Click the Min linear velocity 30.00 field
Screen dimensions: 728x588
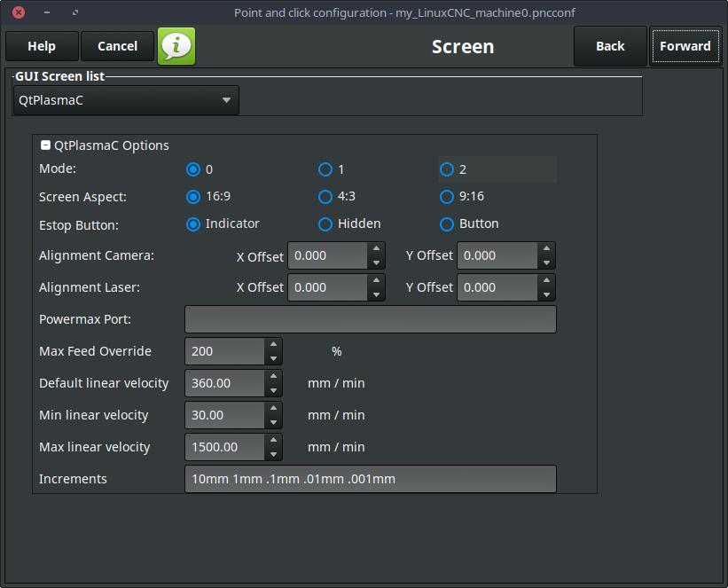click(x=225, y=415)
